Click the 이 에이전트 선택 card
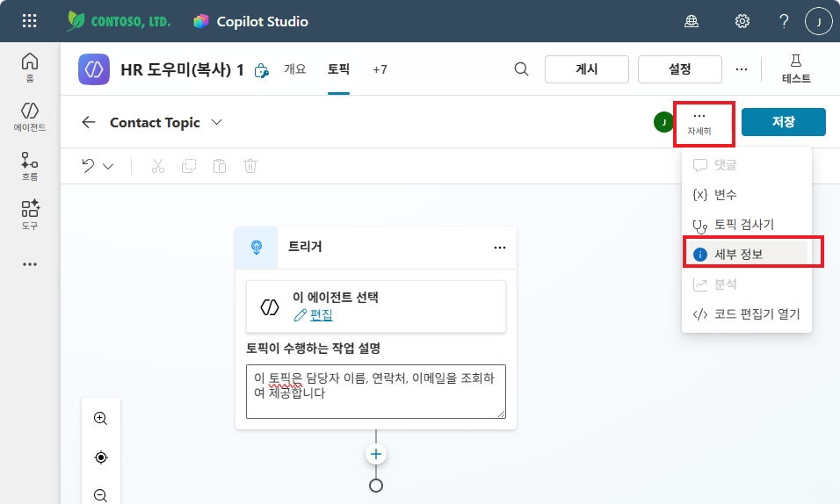This screenshot has height=504, width=840. (376, 306)
